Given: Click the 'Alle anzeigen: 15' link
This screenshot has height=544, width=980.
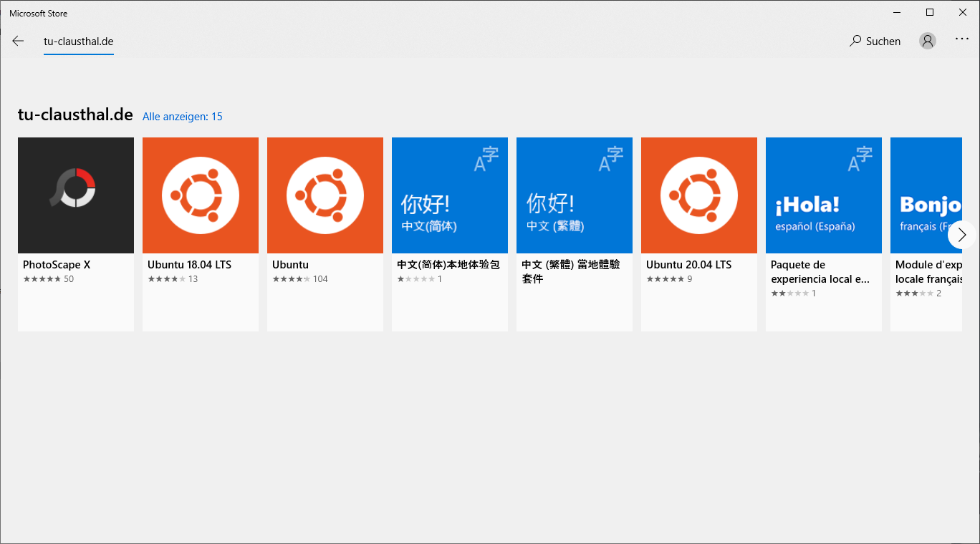Looking at the screenshot, I should 183,117.
